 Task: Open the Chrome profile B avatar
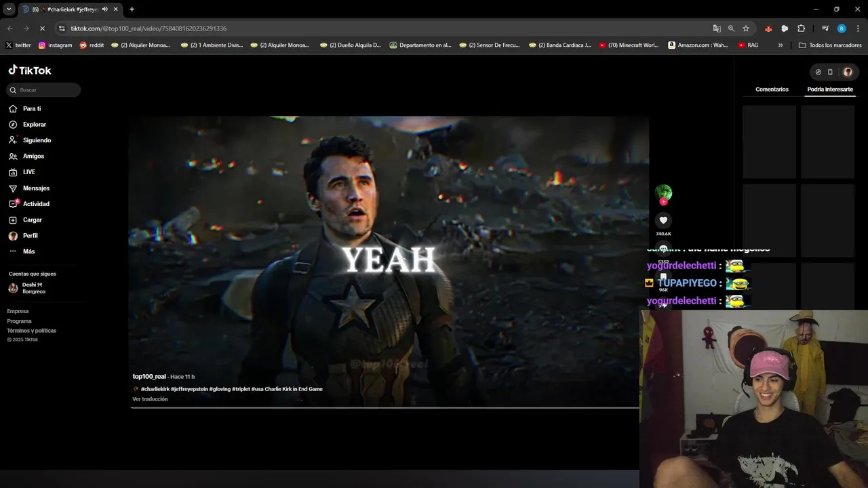click(x=842, y=28)
